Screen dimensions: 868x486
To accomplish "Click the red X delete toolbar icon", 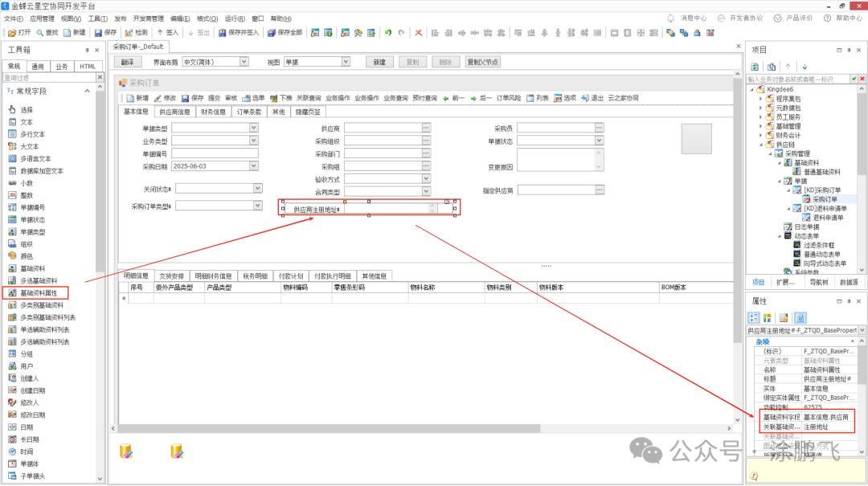I will [418, 33].
